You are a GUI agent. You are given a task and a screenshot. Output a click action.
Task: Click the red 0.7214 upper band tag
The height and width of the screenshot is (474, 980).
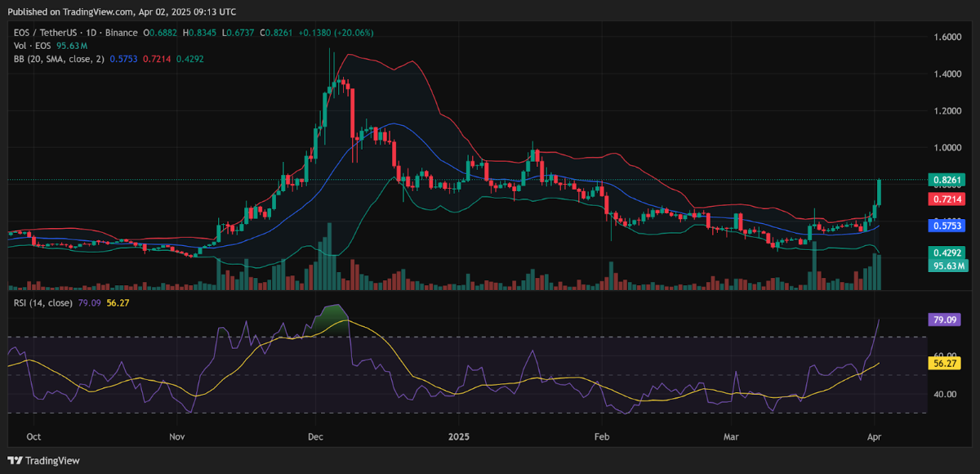click(x=947, y=199)
